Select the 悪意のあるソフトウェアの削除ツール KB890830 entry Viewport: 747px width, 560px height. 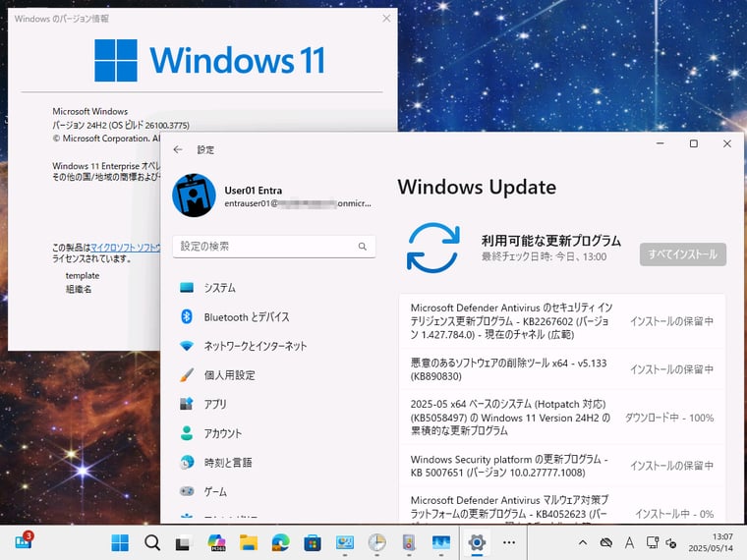point(562,369)
